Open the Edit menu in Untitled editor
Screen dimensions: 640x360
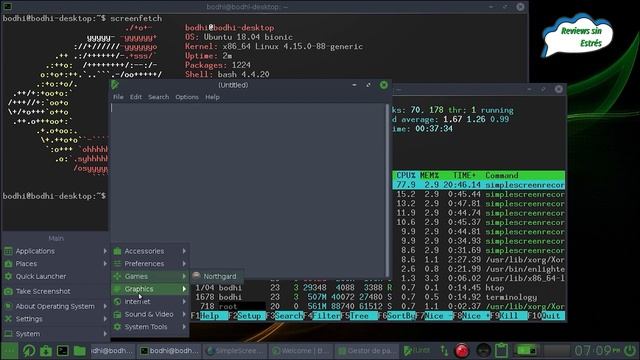[x=136, y=97]
